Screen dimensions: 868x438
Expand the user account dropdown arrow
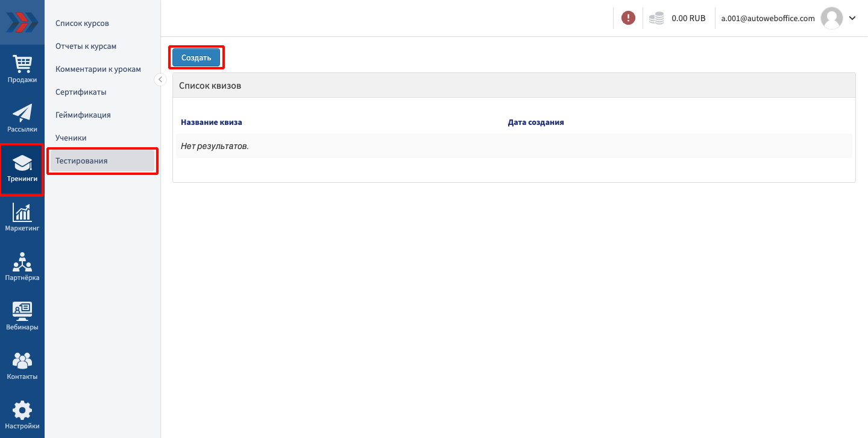coord(852,18)
